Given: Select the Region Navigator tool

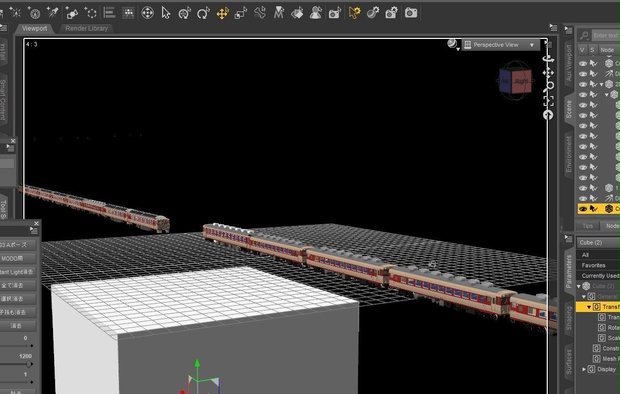Looking at the screenshot, I should click(316, 13).
